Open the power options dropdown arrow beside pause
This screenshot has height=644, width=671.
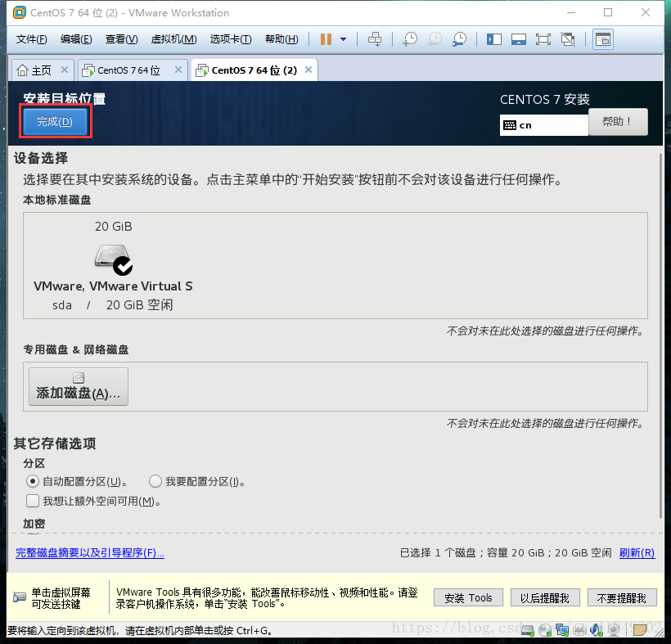[x=343, y=39]
